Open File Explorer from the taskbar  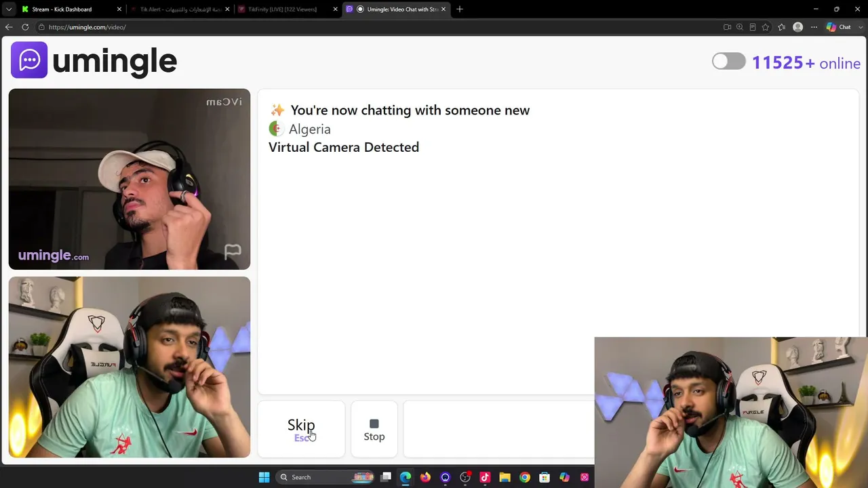tap(505, 477)
